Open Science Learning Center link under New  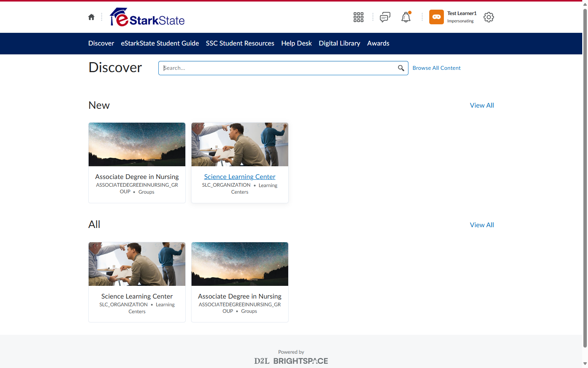pos(240,177)
